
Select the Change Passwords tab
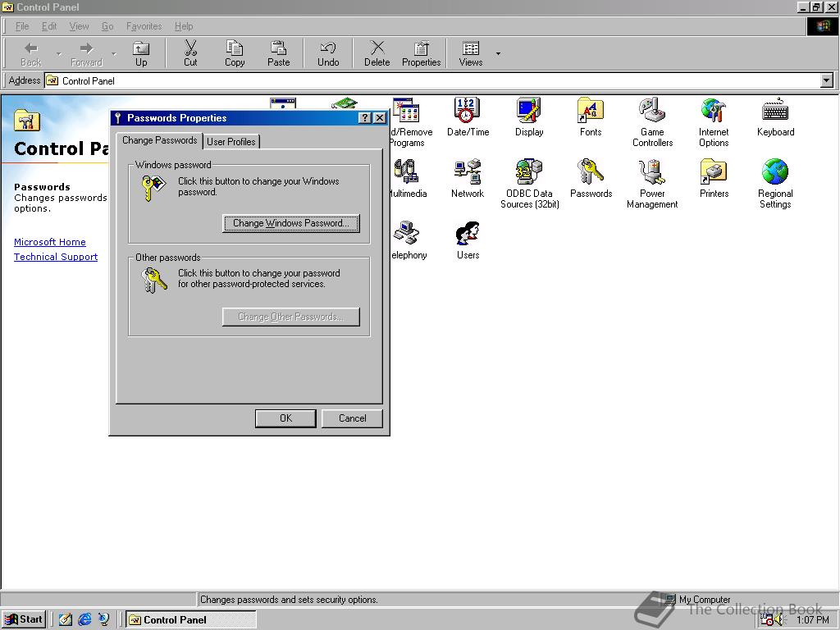point(160,140)
